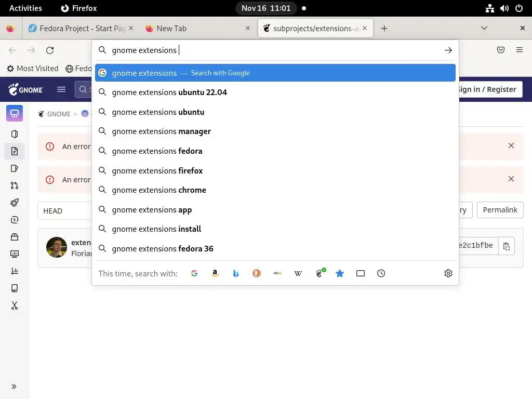This screenshot has width=532, height=399.
Task: Click the go arrow in the address bar
Action: (448, 50)
